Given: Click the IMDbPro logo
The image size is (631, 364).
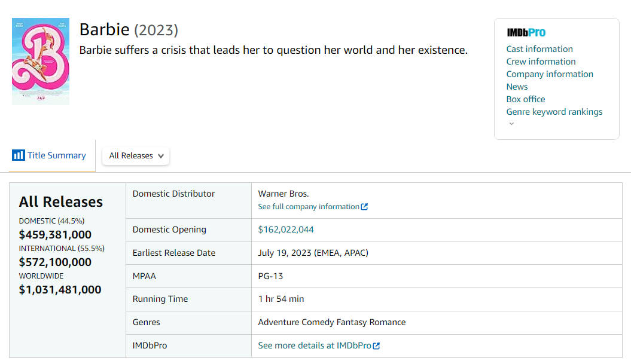Looking at the screenshot, I should pyautogui.click(x=526, y=33).
